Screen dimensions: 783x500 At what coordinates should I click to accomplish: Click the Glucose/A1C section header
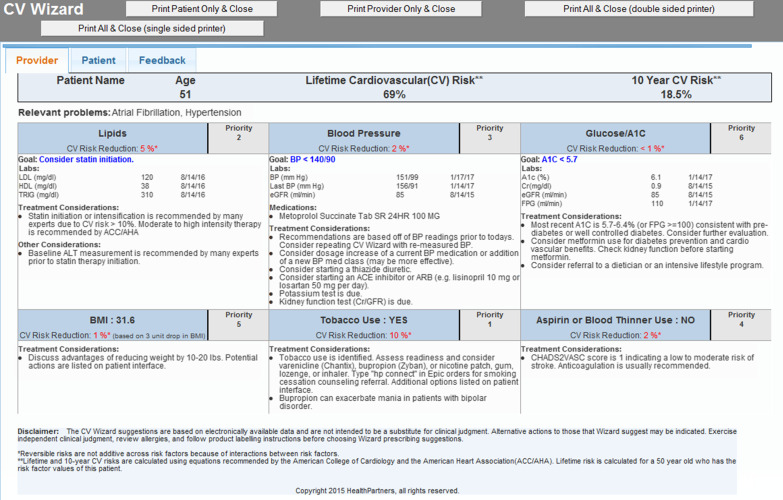tap(615, 133)
